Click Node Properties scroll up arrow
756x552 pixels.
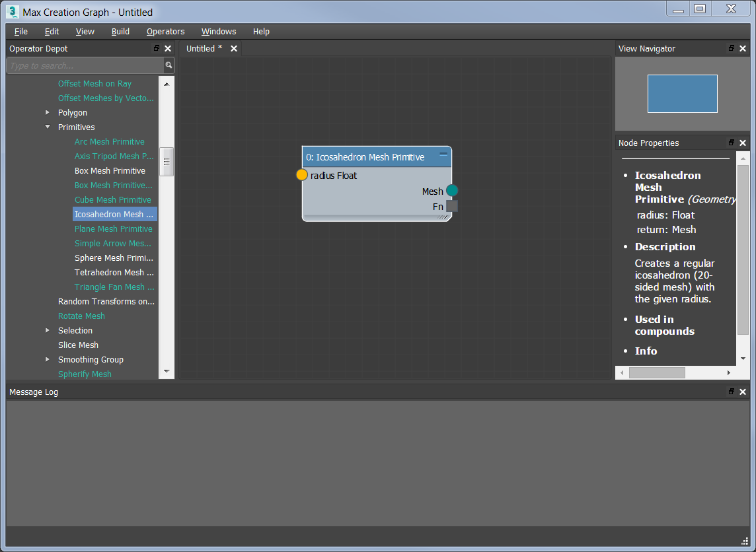tap(743, 158)
